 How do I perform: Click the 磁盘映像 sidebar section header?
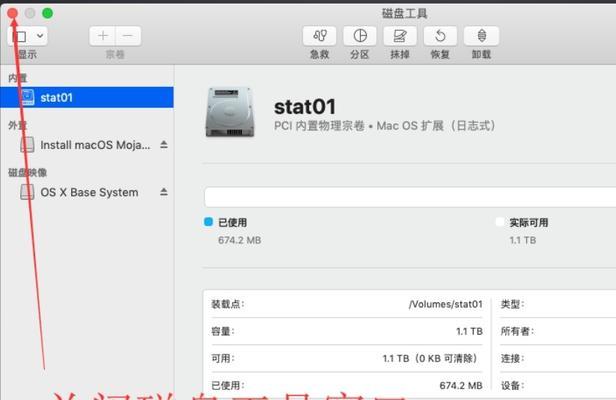pos(28,172)
